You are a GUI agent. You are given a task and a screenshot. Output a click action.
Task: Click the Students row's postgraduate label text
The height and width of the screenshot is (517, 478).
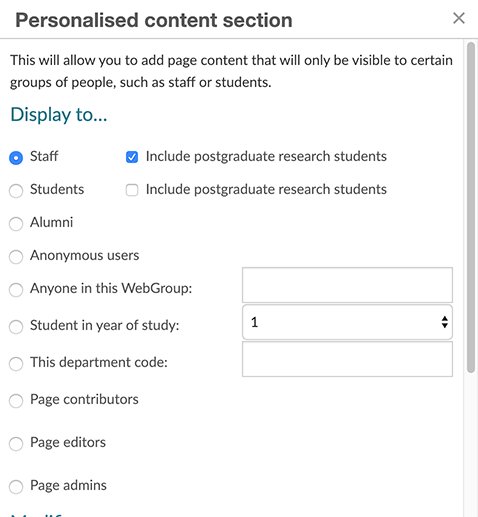[x=266, y=189]
